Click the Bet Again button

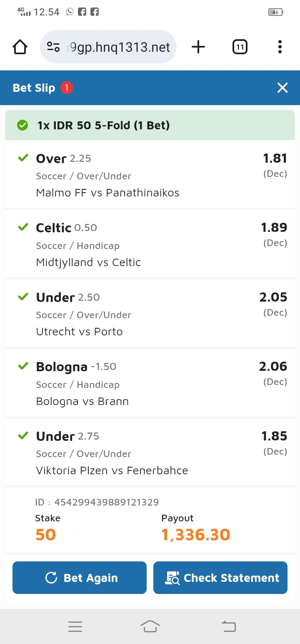pos(80,578)
